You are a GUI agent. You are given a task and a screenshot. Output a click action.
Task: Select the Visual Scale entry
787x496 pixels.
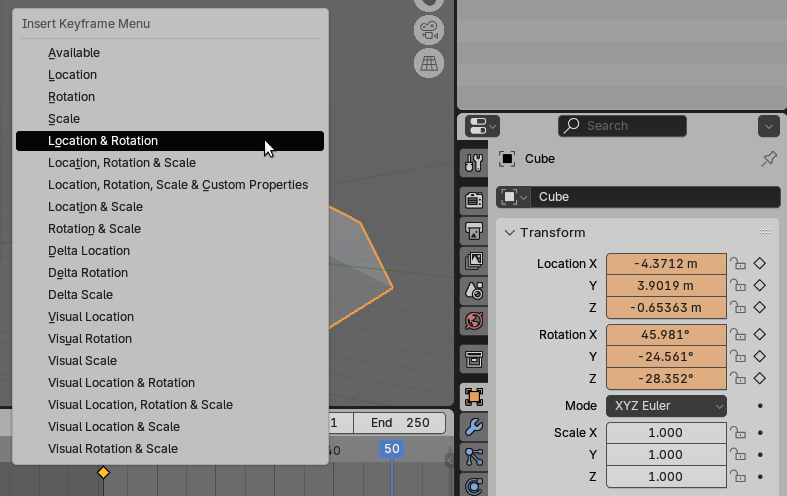tap(170, 361)
